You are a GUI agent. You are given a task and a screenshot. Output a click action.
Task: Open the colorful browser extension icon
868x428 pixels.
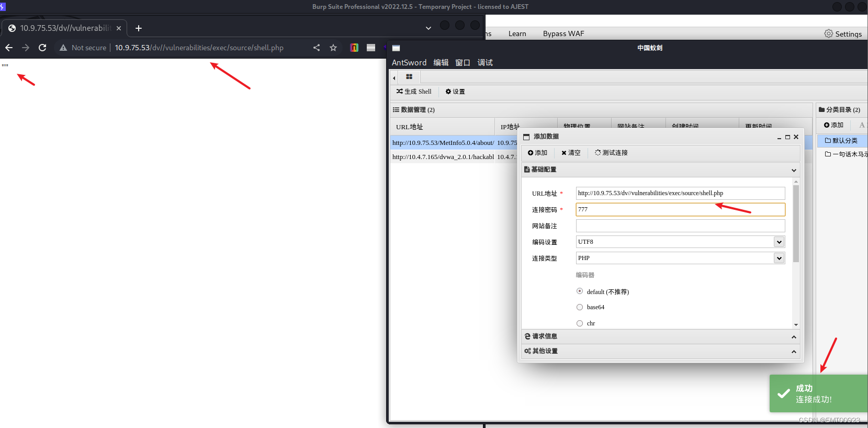tap(354, 48)
